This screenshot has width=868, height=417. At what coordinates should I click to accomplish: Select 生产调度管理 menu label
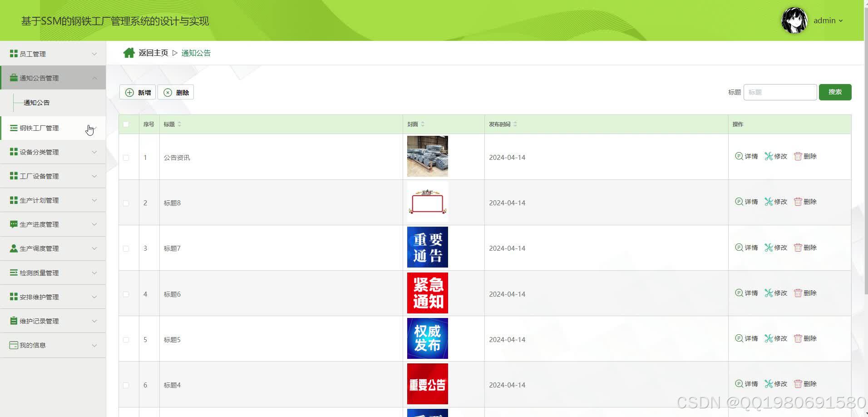click(x=39, y=248)
